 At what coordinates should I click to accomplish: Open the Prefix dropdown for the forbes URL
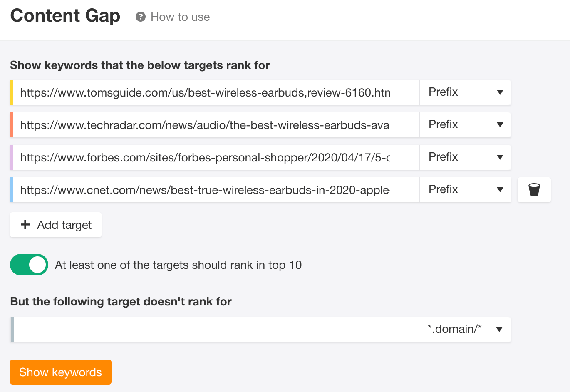click(x=465, y=157)
